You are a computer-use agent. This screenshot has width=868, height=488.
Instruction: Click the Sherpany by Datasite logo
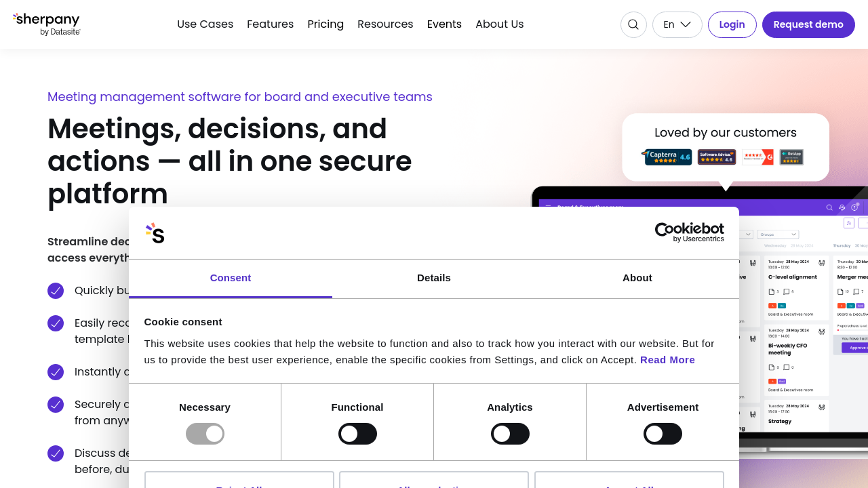pos(46,24)
